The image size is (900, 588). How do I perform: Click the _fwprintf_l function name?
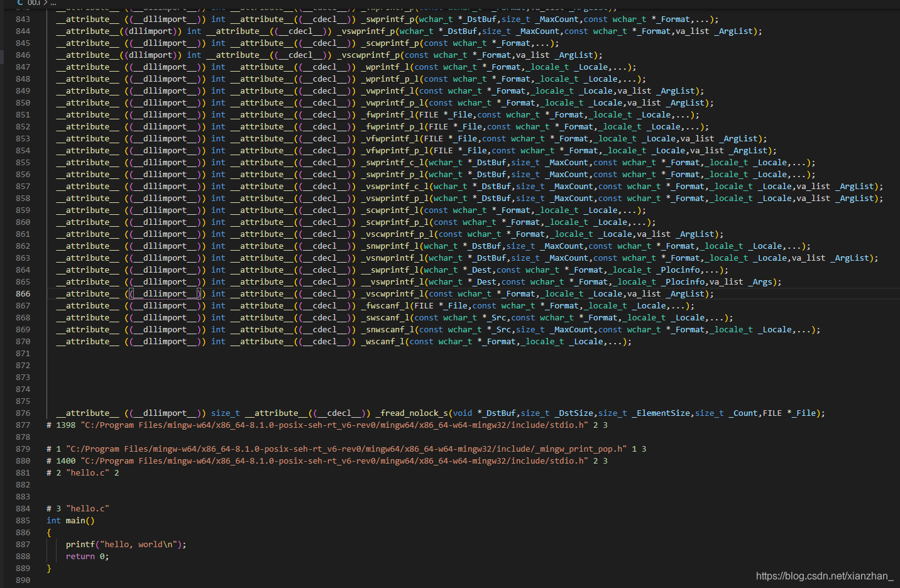pos(387,115)
